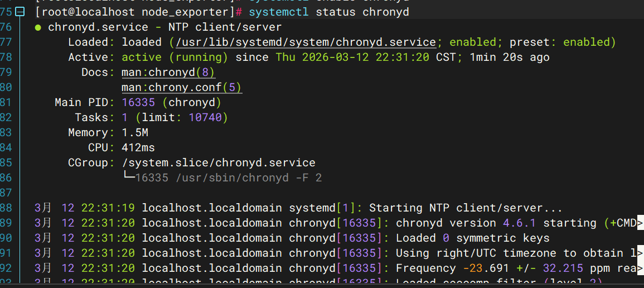Click the truncation arrow on line 89
The image size is (644, 288).
pos(640,223)
